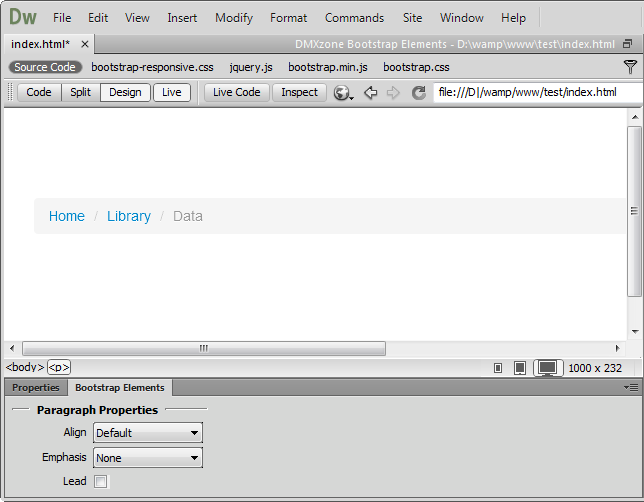644x502 pixels.
Task: Open the Insert menu
Action: [182, 18]
